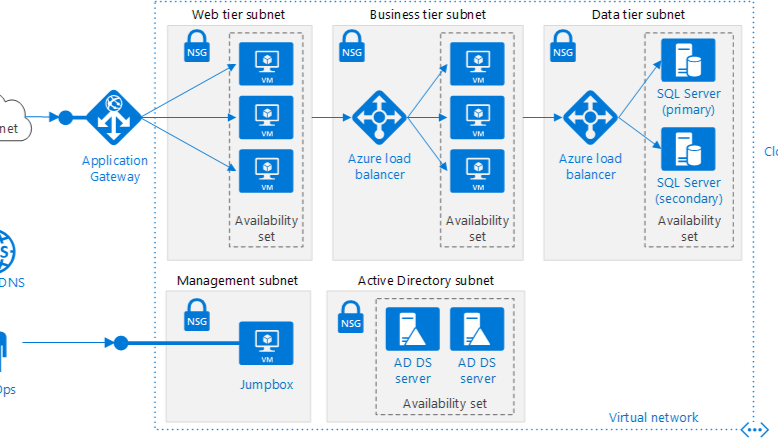Viewport: 778px width, 438px height.
Task: Click the Active Directory subnet title
Action: (426, 281)
